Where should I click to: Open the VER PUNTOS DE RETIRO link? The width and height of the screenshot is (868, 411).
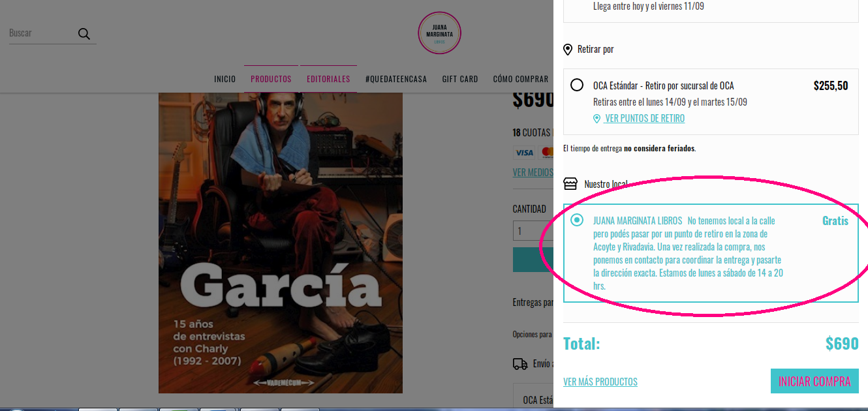[645, 119]
